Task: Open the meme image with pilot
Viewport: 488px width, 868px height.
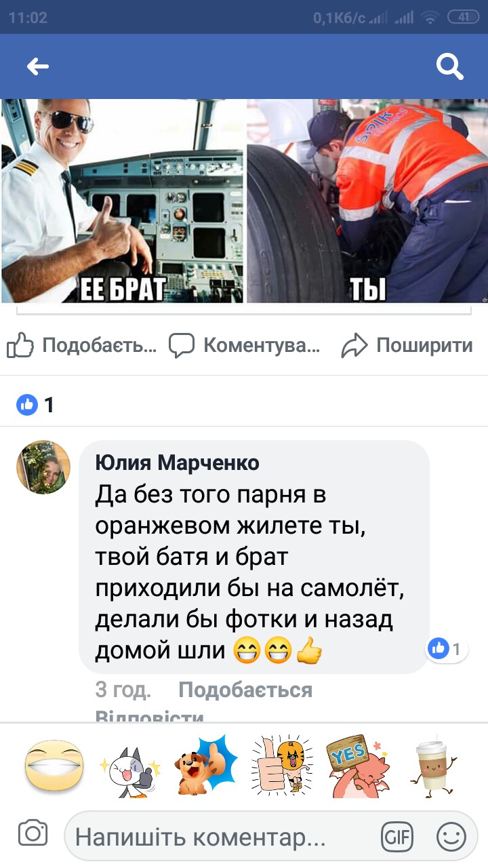Action: 123,201
